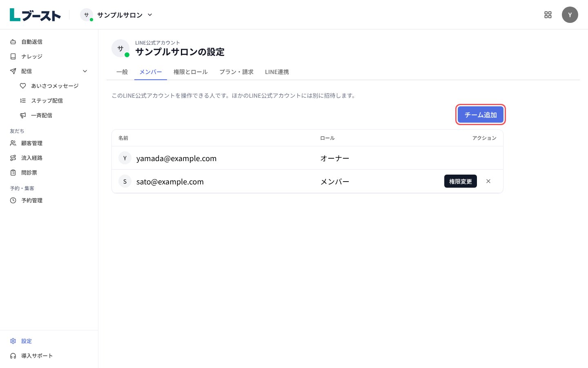
Task: Expand the サンプルサロン account switcher
Action: [116, 15]
